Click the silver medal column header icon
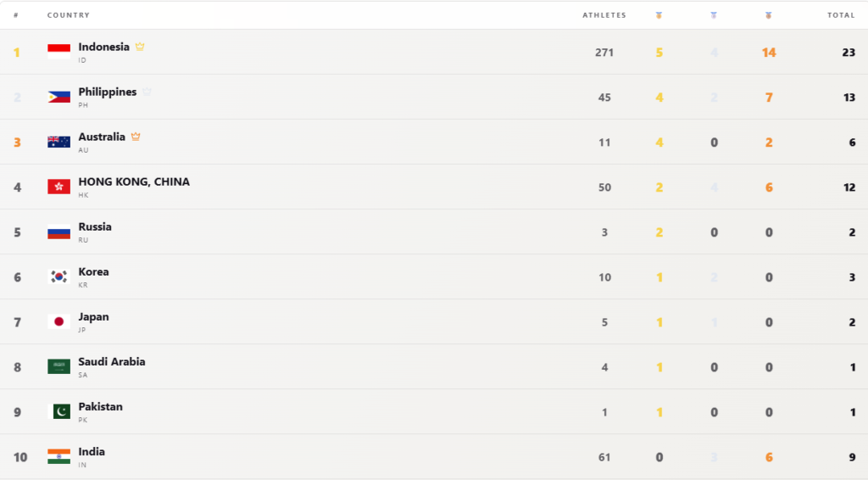Screen dimensions: 868x480 pyautogui.click(x=714, y=15)
